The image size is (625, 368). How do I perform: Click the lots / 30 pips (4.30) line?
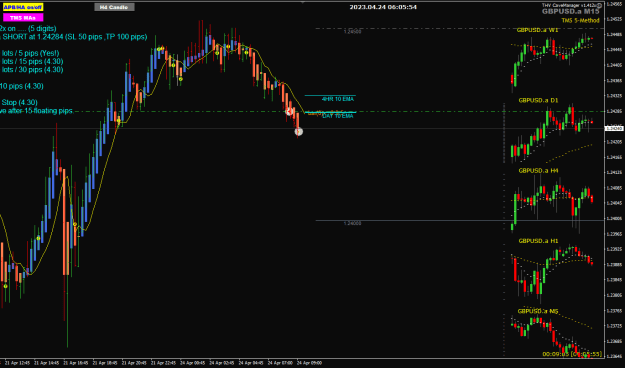click(x=32, y=70)
